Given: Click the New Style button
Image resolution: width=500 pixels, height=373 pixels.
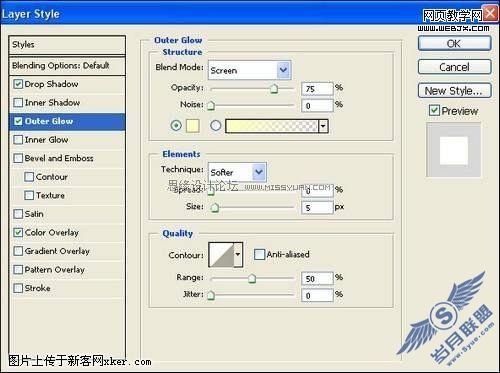Looking at the screenshot, I should pyautogui.click(x=454, y=91).
